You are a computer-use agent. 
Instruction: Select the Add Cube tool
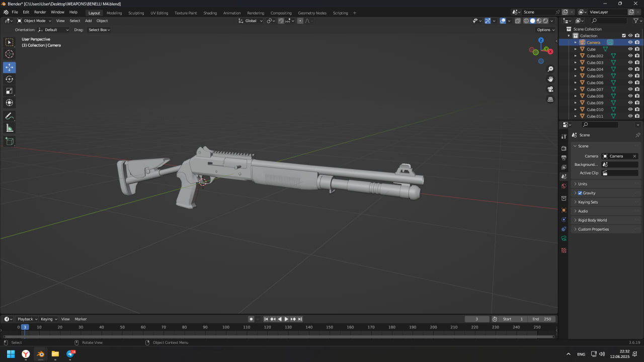9,141
